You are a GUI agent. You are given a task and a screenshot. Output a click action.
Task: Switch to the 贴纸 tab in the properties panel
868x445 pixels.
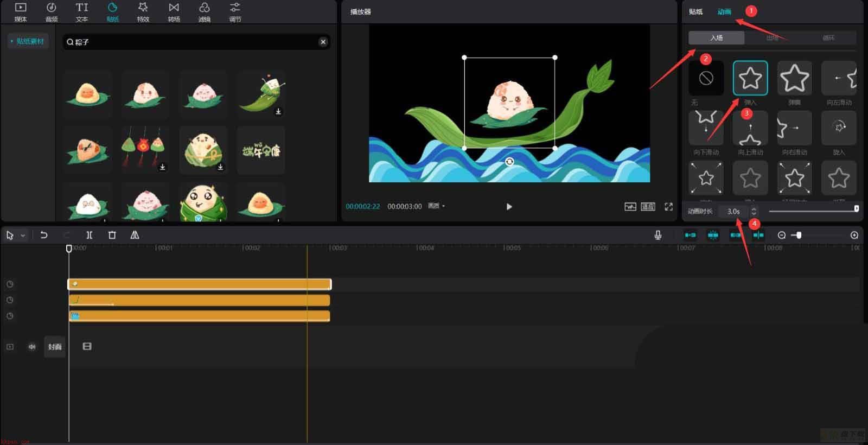[x=695, y=11]
